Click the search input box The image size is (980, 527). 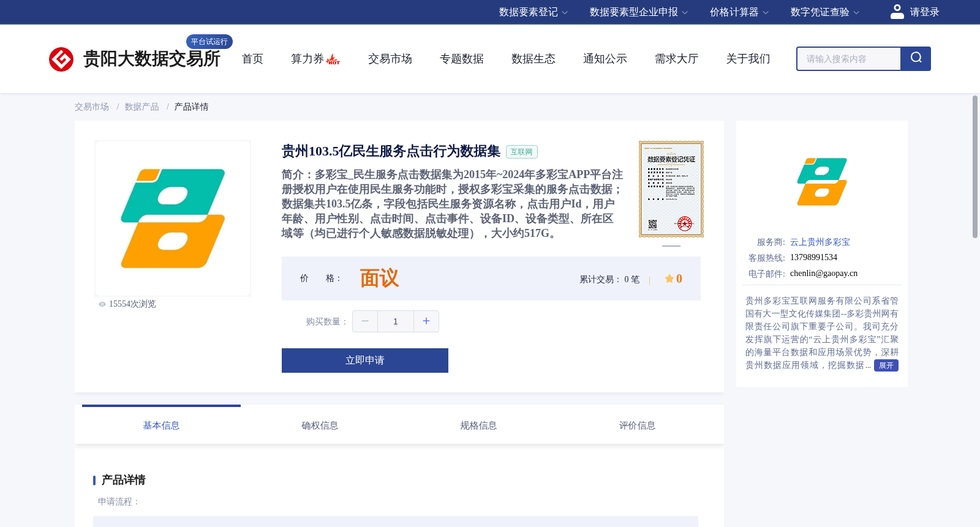point(849,59)
